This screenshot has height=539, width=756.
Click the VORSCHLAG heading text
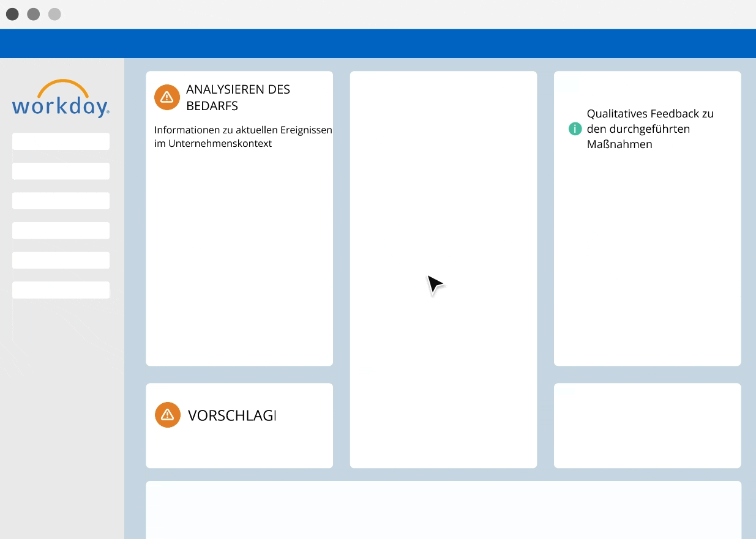click(232, 415)
